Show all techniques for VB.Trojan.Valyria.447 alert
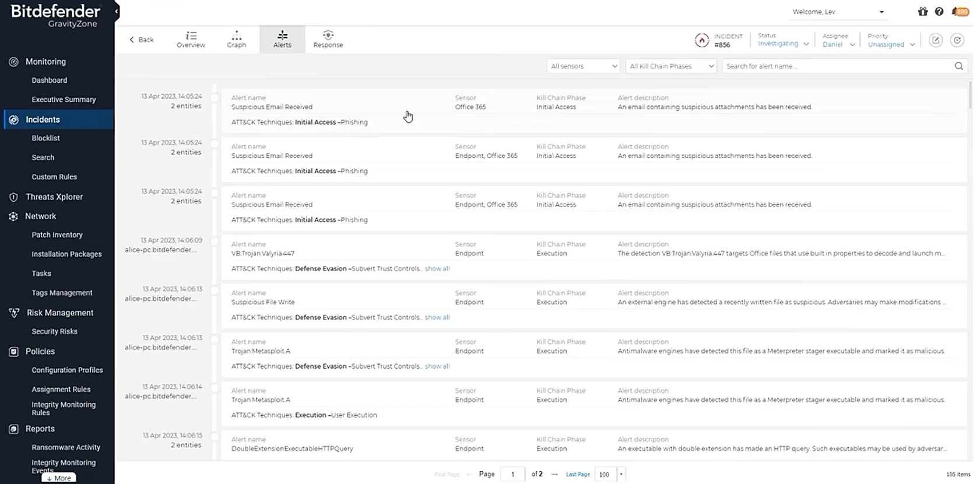 click(x=437, y=269)
